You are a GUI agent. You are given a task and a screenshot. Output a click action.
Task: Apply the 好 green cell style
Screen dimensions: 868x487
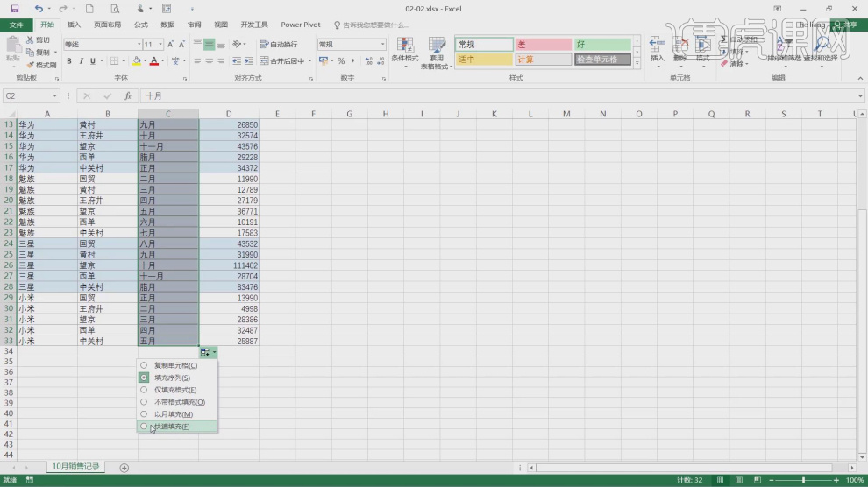(602, 44)
